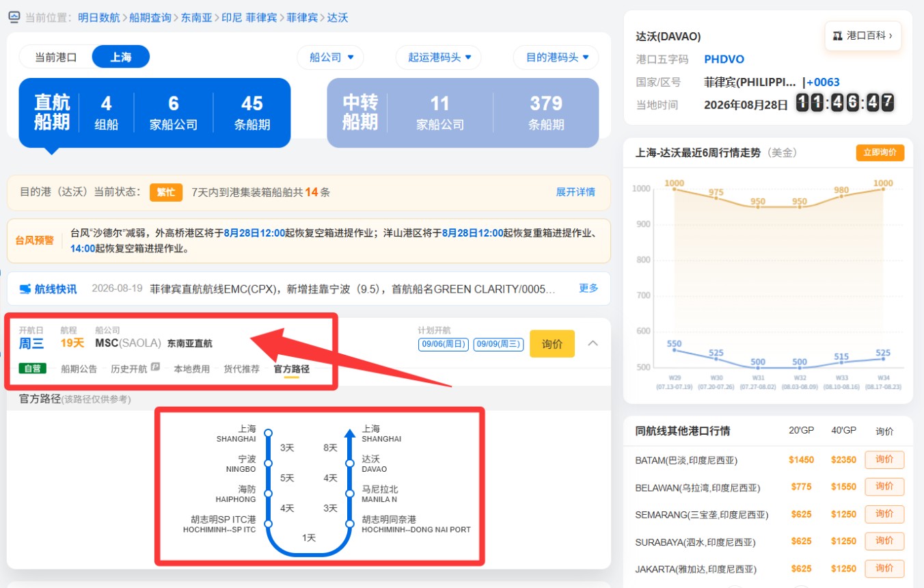Image resolution: width=924 pixels, height=588 pixels.
Task: Click 询价 for the JAKARTA row
Action: pyautogui.click(x=884, y=569)
